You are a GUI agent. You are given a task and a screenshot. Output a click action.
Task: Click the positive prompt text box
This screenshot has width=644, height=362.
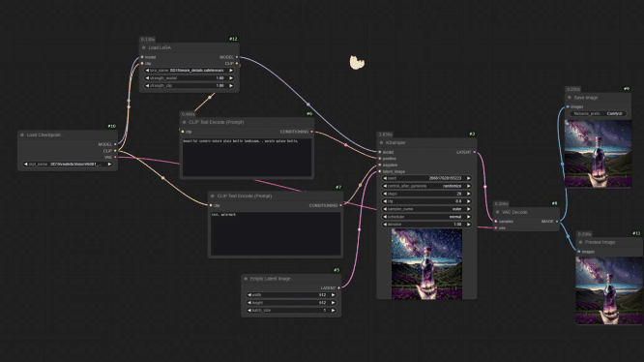247,158
